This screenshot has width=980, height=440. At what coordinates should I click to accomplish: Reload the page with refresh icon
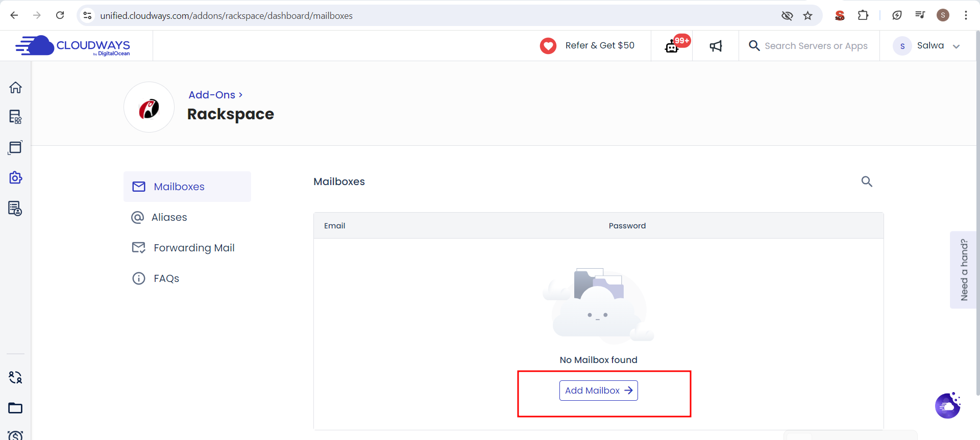click(x=60, y=15)
